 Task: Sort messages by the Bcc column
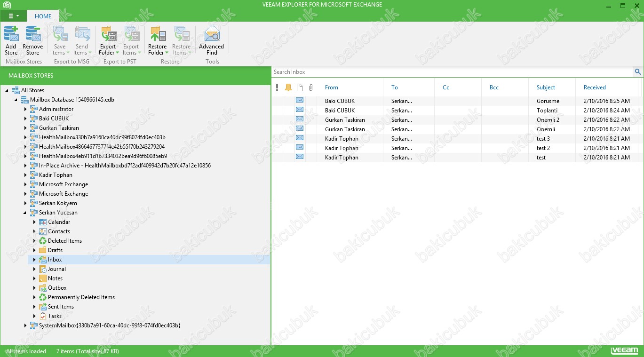pos(494,87)
